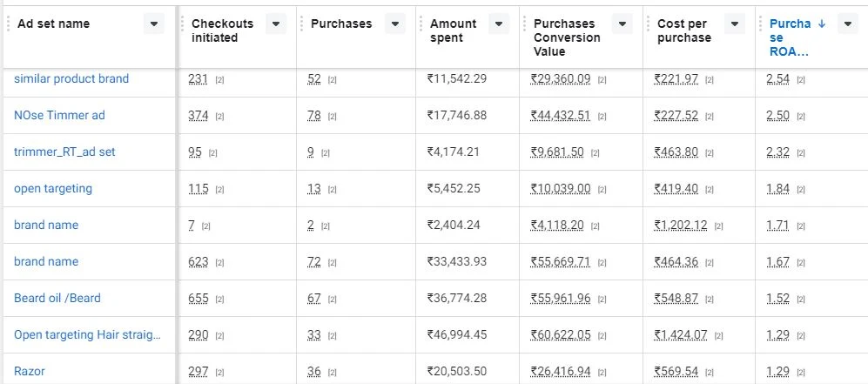The height and width of the screenshot is (384, 868).
Task: Click cost per purchase ₹1,424.07
Action: click(x=680, y=334)
